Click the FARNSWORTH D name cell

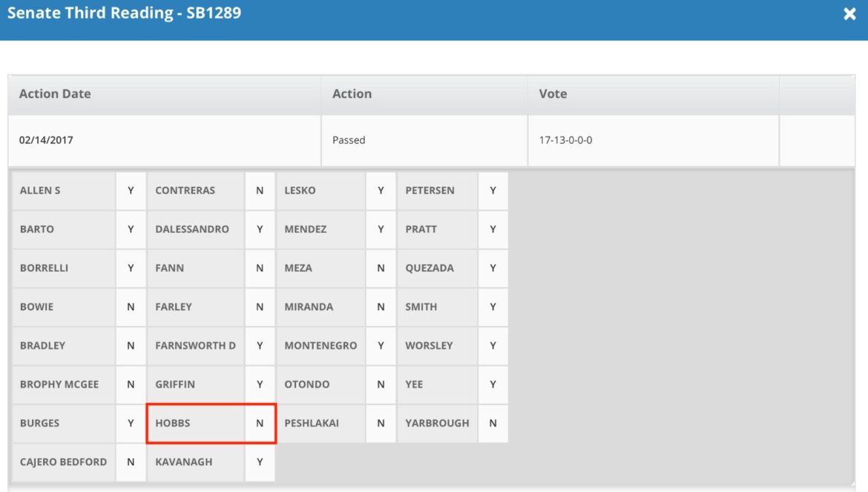tap(195, 346)
